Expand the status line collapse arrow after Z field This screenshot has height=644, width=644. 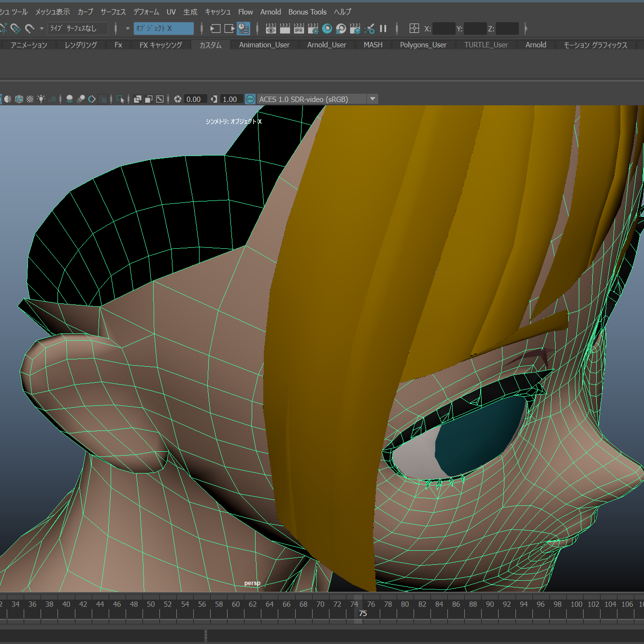(x=526, y=29)
